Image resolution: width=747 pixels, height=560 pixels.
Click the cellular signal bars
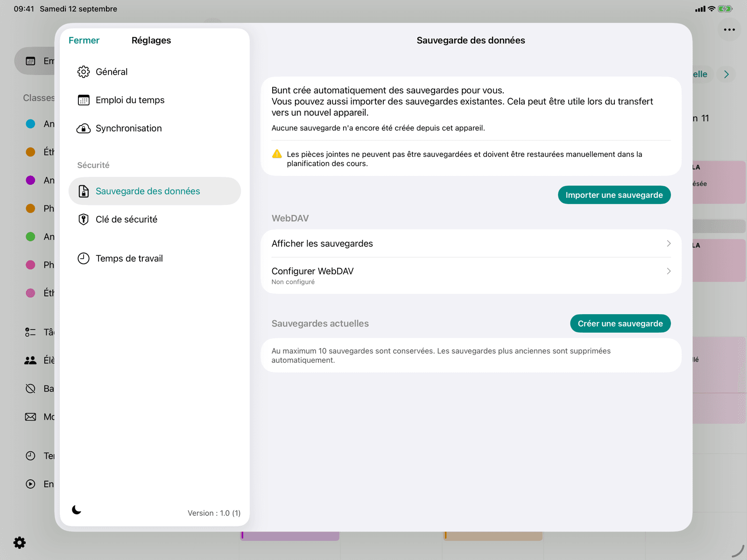click(700, 9)
